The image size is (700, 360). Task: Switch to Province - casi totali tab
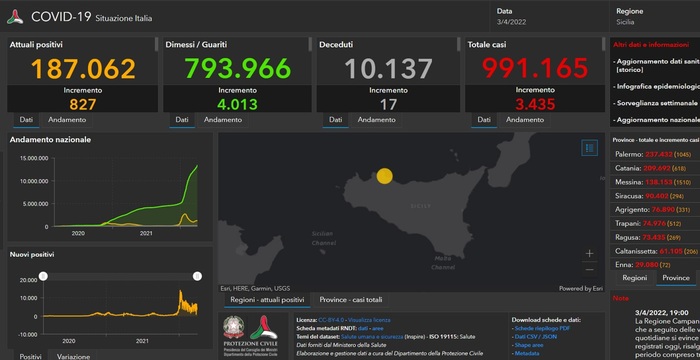click(x=350, y=300)
